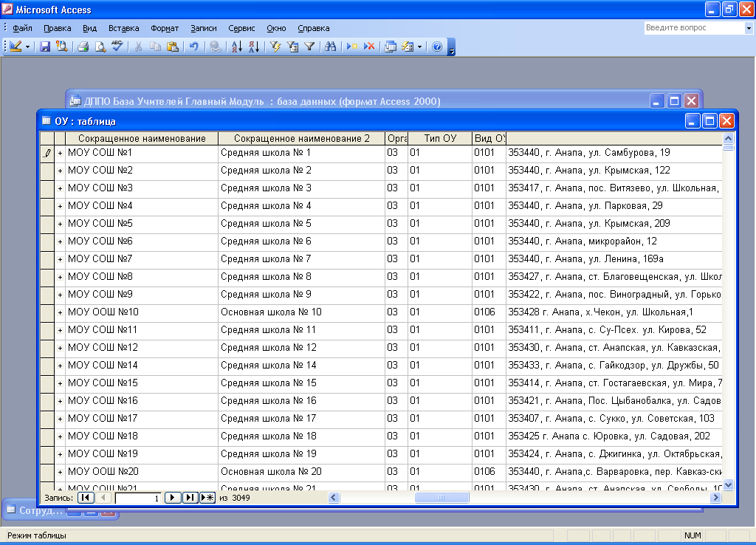Open the Формат menu
The image size is (756, 545).
[165, 28]
